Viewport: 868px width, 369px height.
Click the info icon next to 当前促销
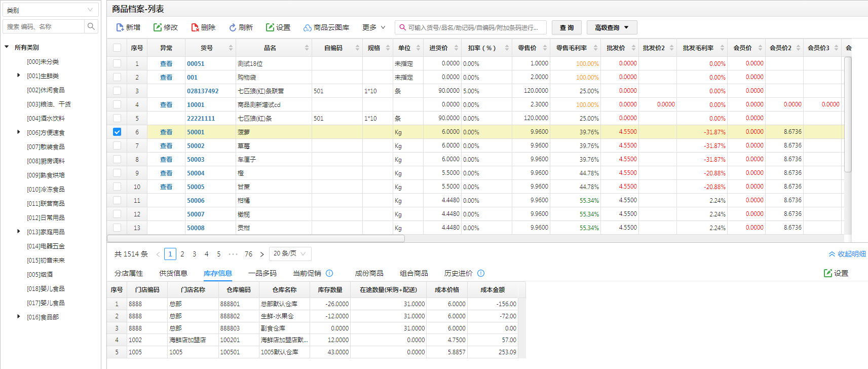pos(329,273)
